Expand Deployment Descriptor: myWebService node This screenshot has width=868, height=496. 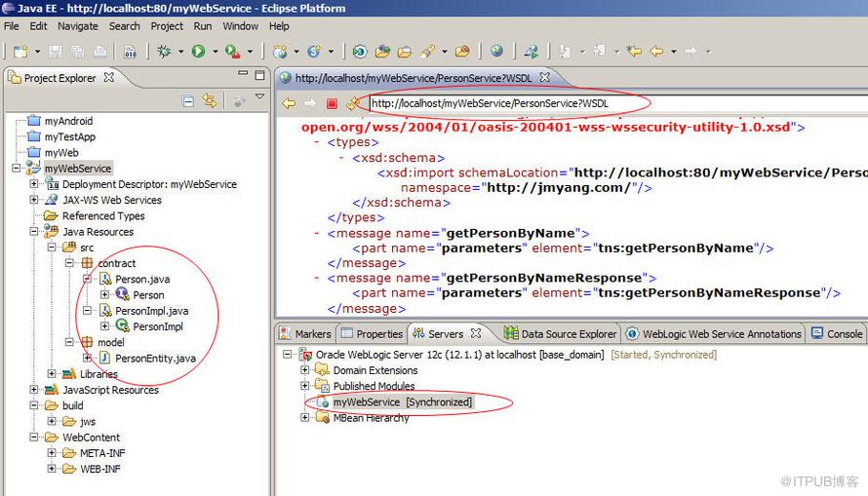coord(34,184)
